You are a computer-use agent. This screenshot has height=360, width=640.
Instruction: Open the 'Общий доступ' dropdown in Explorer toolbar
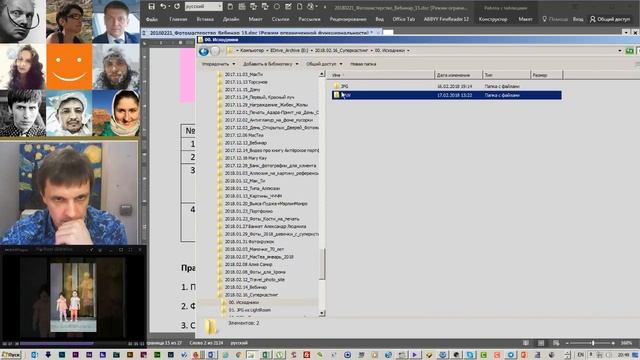pyautogui.click(x=324, y=64)
